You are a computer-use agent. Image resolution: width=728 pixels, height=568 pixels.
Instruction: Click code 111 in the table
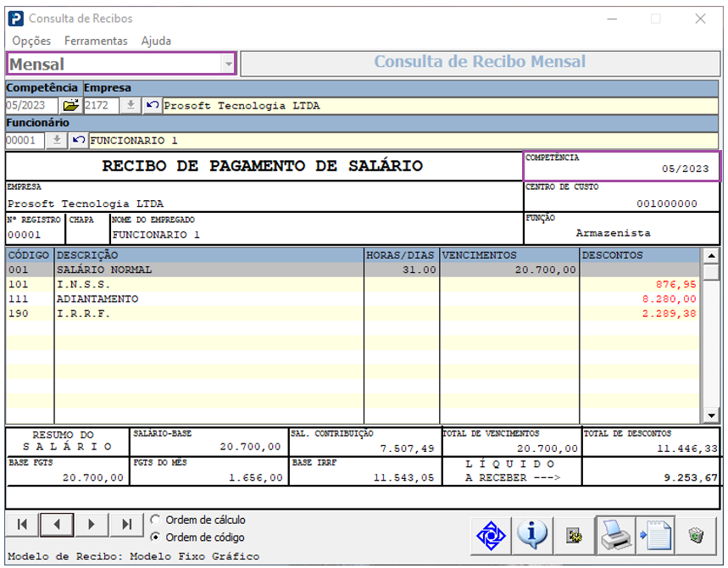click(x=18, y=299)
